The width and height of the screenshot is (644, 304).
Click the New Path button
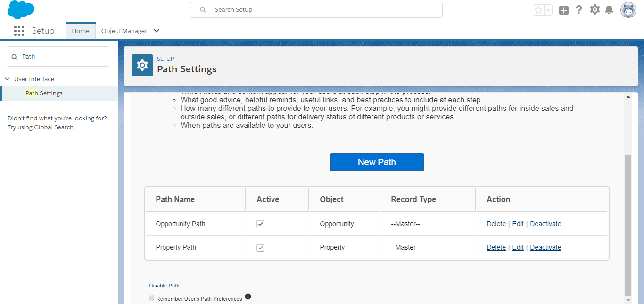[x=377, y=162]
